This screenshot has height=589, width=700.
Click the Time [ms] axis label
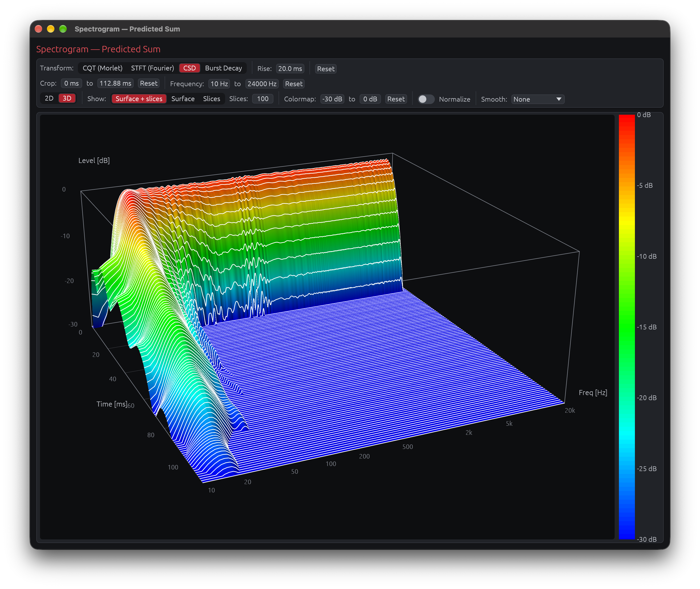click(x=112, y=404)
